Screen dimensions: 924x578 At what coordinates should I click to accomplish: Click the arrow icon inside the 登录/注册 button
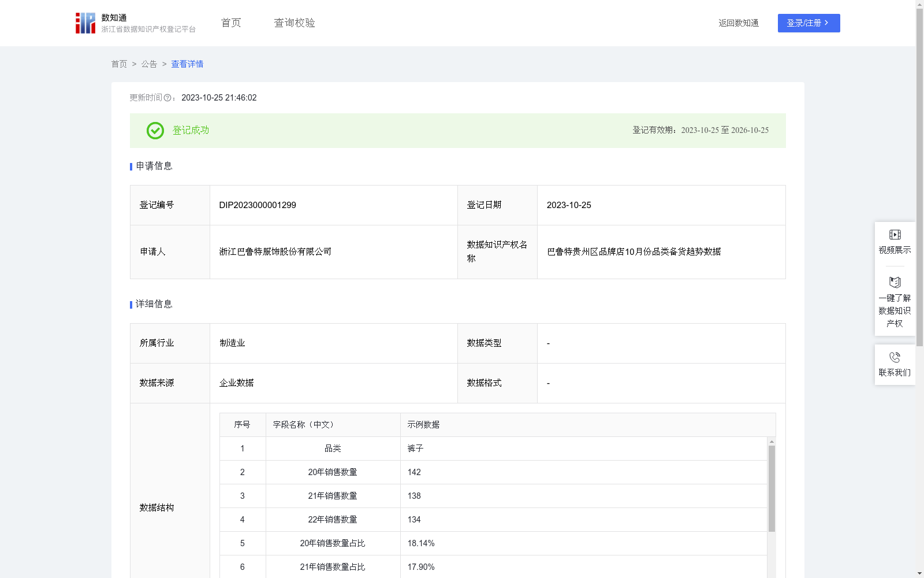[826, 23]
